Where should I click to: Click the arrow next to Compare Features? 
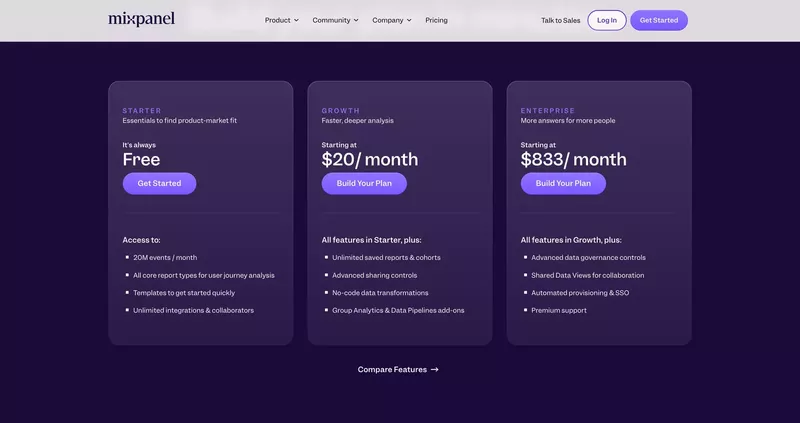point(434,370)
